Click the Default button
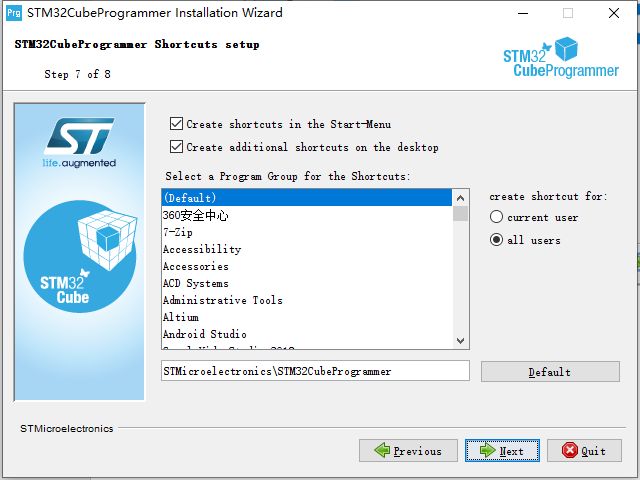This screenshot has width=640, height=480. [x=550, y=372]
